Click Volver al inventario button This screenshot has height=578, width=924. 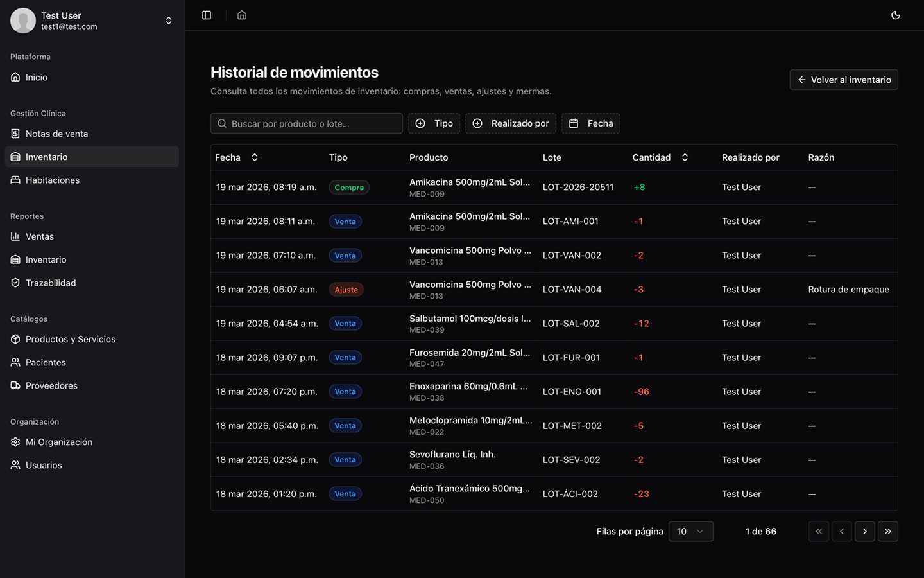point(843,80)
